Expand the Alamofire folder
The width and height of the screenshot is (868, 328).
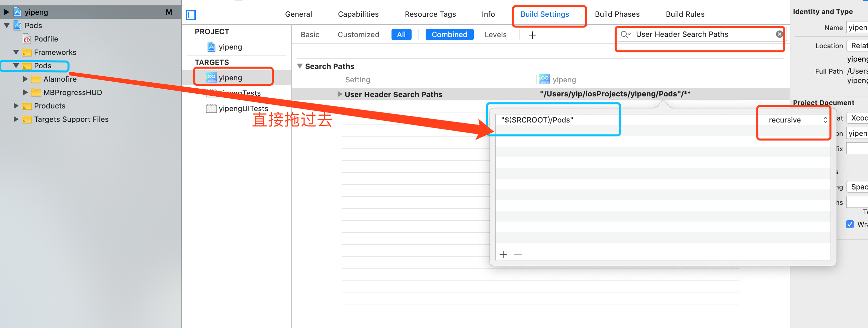[x=25, y=79]
